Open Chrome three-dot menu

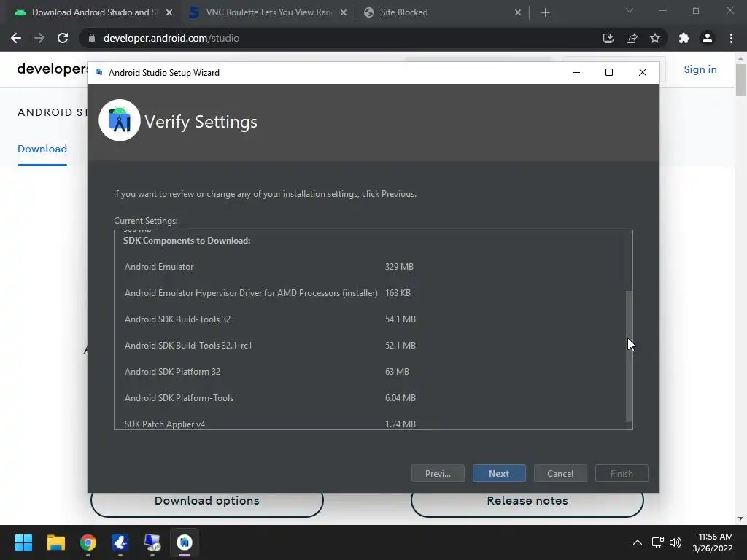tap(731, 38)
